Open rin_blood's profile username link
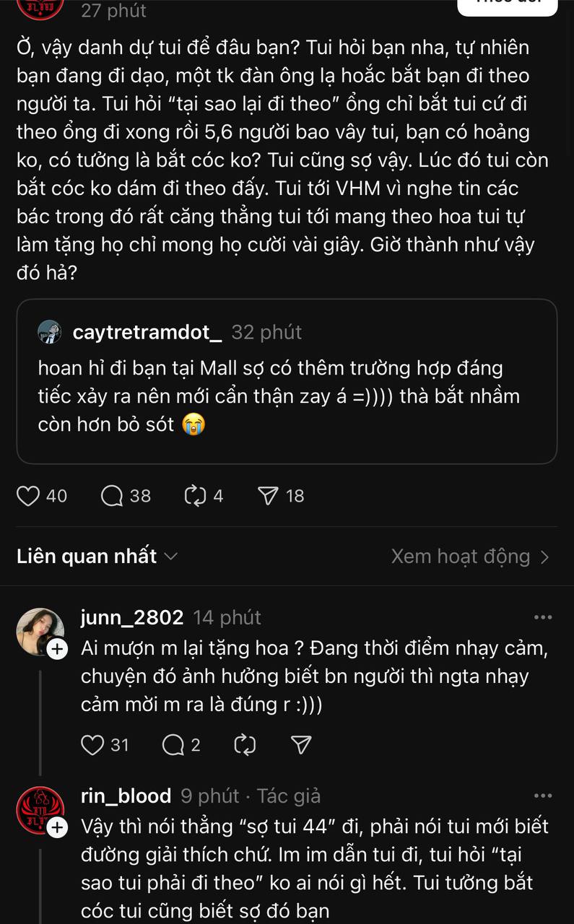Screen dimensions: 574x924 (x=126, y=796)
